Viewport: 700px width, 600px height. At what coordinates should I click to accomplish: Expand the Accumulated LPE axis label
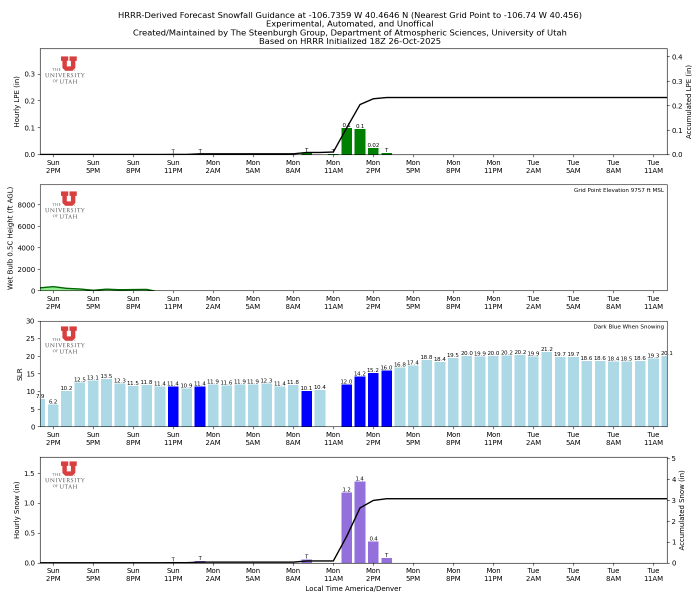coord(688,100)
